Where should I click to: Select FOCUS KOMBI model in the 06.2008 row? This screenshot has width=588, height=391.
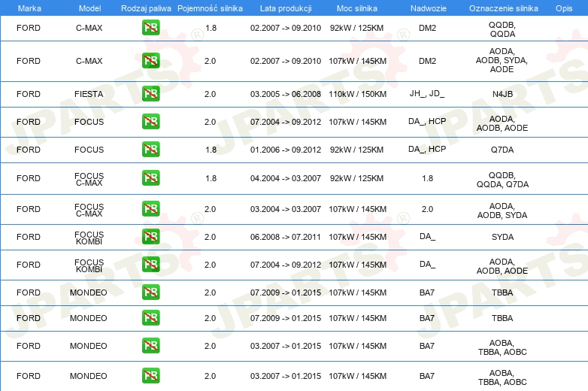pyautogui.click(x=89, y=238)
